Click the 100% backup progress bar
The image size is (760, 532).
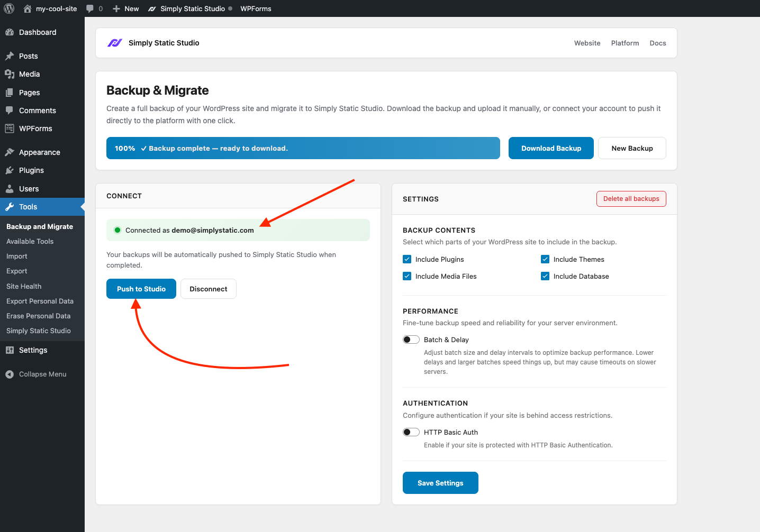tap(303, 148)
